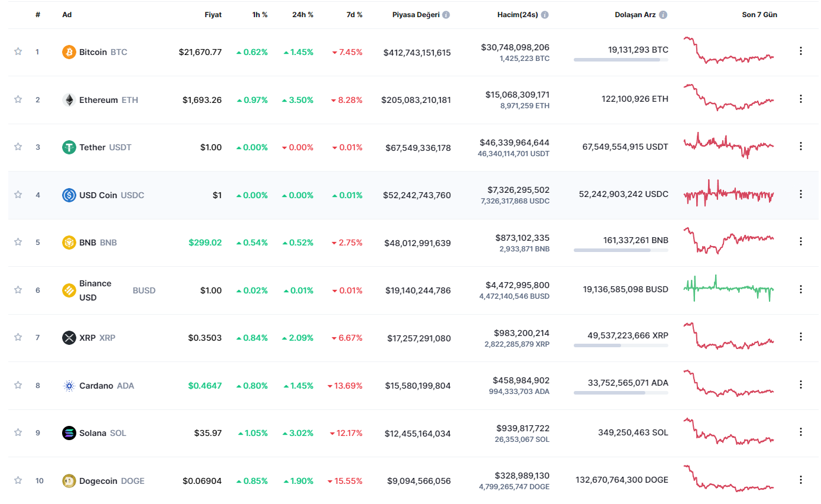Star Bitcoin to add to watchlist

pos(18,51)
